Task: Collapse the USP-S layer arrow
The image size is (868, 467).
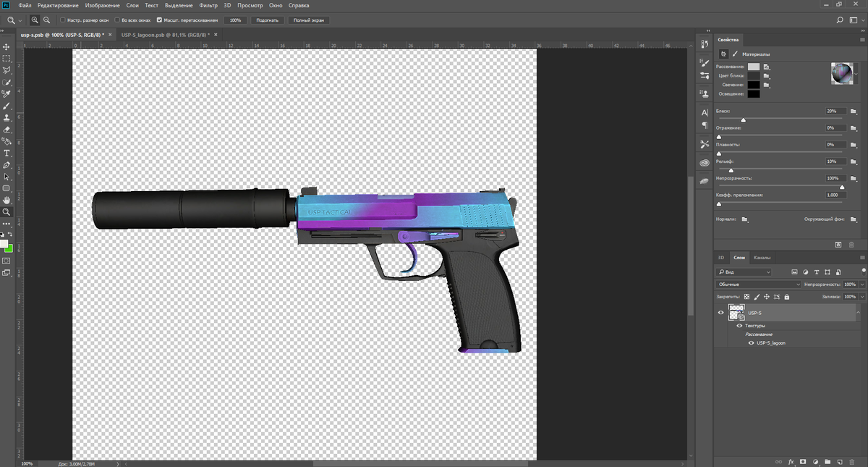Action: [x=858, y=313]
